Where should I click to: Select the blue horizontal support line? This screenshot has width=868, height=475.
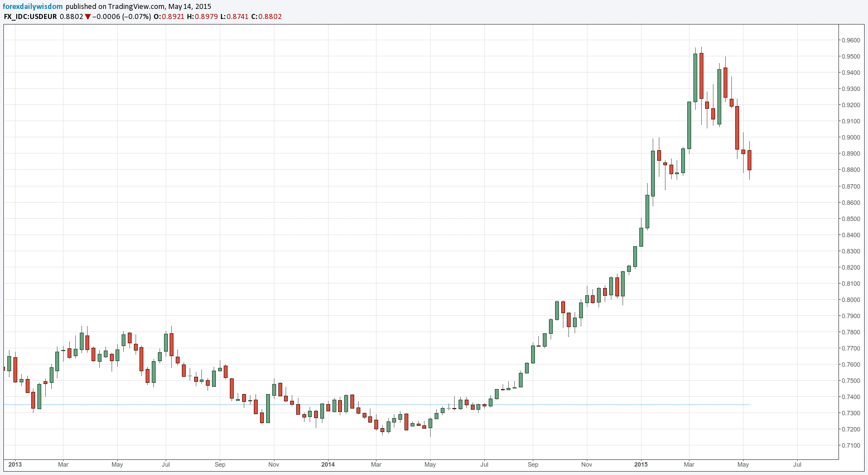390,404
